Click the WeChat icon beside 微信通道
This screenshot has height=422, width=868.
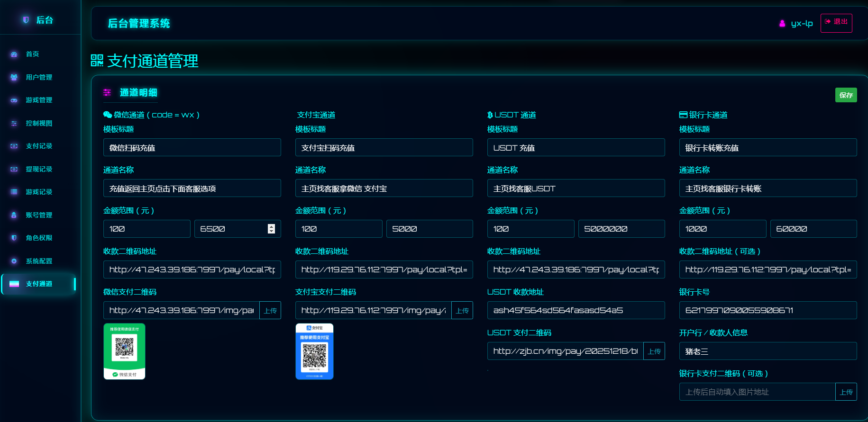(108, 115)
